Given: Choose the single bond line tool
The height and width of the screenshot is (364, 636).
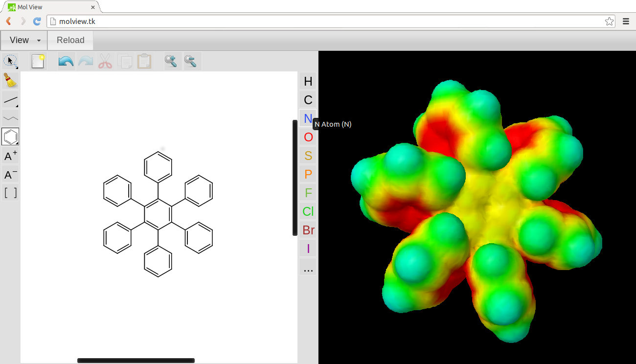Looking at the screenshot, I should 10,99.
